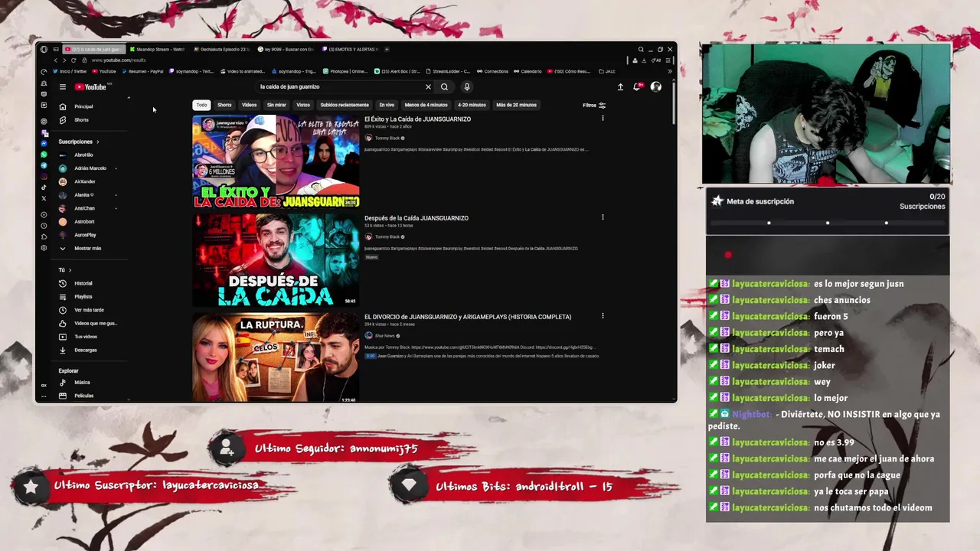Open Opera sidebar settings gear
980x551 pixels.
pos(44,248)
